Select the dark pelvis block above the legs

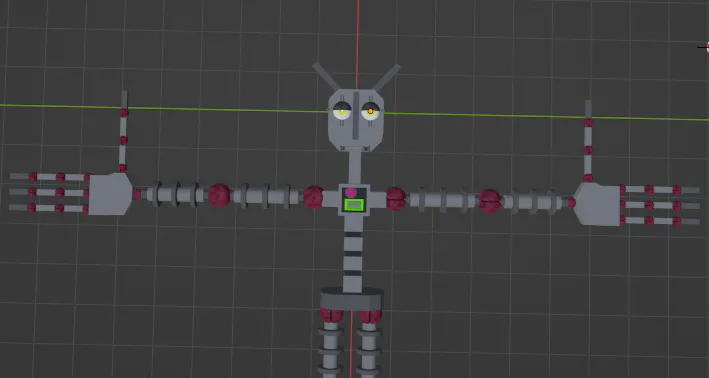click(351, 298)
